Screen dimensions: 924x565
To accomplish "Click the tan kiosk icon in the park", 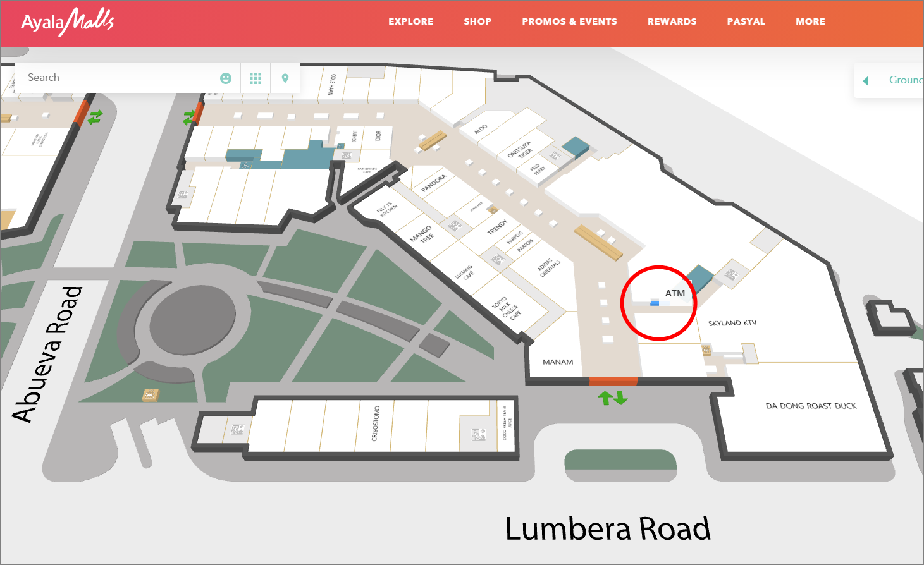I will tap(150, 395).
